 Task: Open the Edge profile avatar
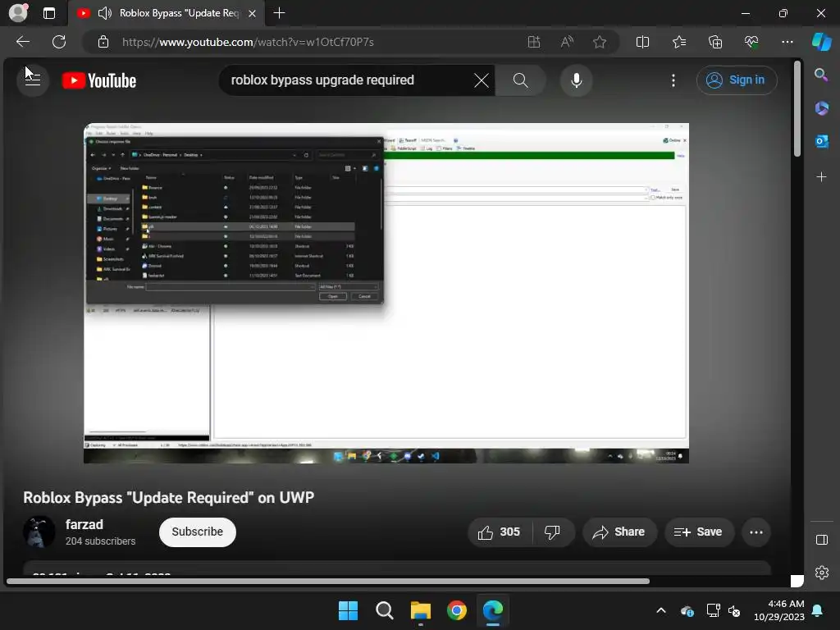18,13
